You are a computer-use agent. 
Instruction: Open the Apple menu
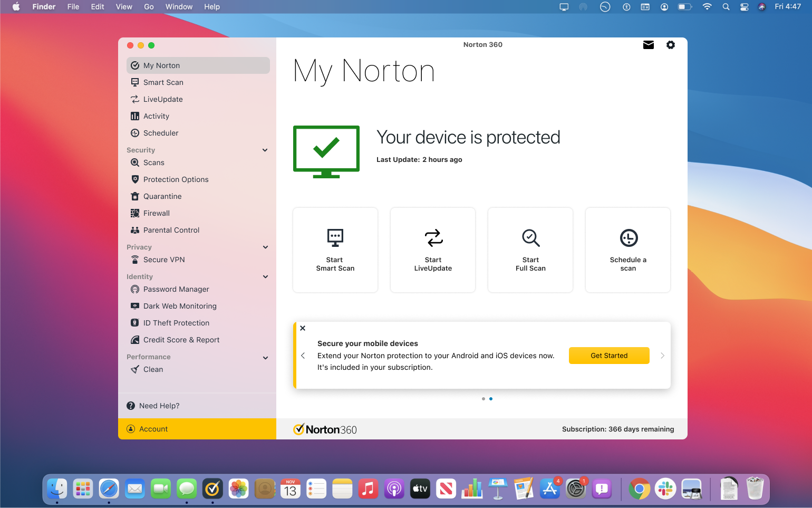tap(16, 7)
